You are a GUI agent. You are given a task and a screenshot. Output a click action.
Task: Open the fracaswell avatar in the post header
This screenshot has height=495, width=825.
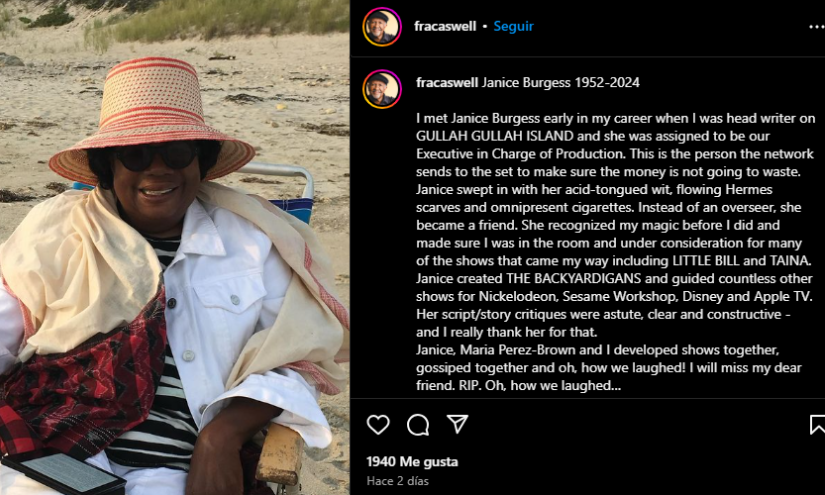[382, 27]
